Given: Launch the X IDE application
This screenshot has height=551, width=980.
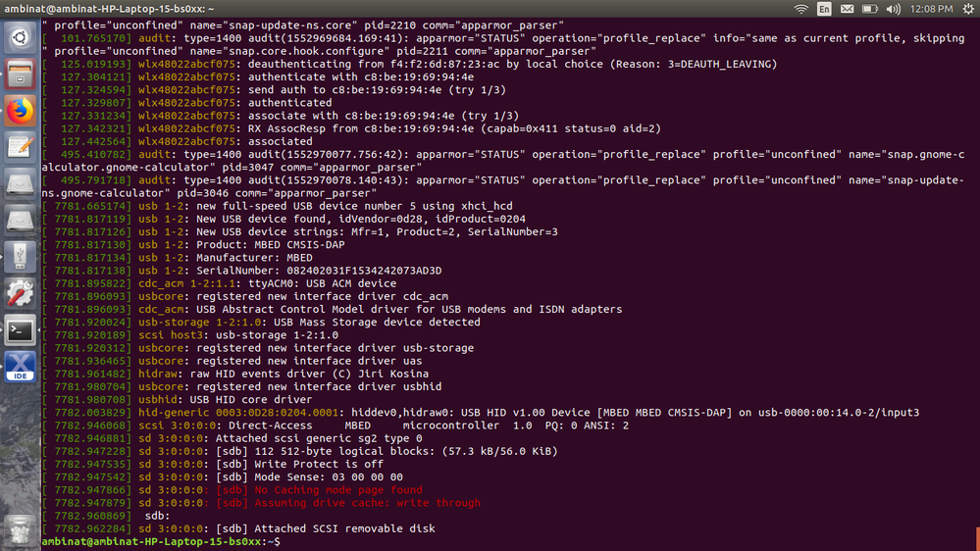Looking at the screenshot, I should [20, 366].
